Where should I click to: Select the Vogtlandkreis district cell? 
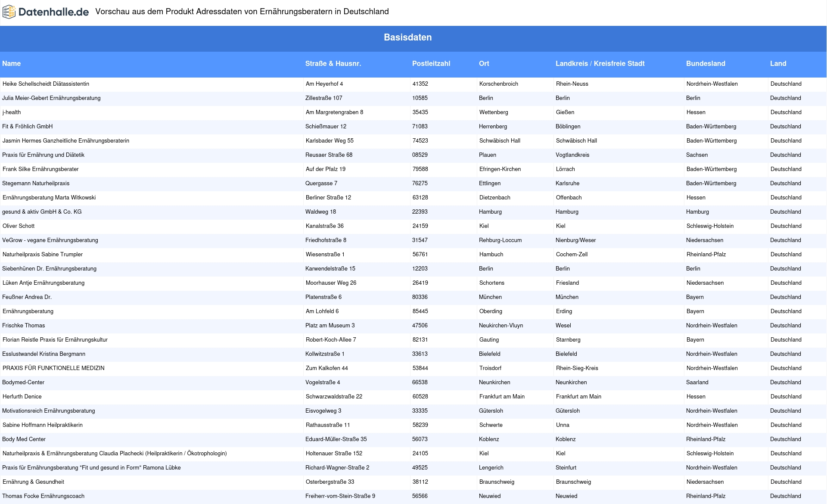tap(572, 155)
